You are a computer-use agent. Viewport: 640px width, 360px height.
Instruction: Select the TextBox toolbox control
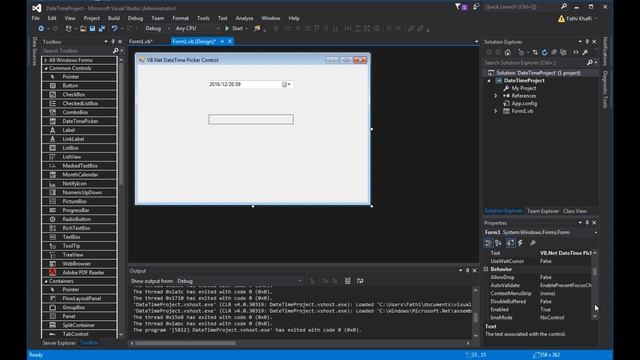tap(79, 237)
